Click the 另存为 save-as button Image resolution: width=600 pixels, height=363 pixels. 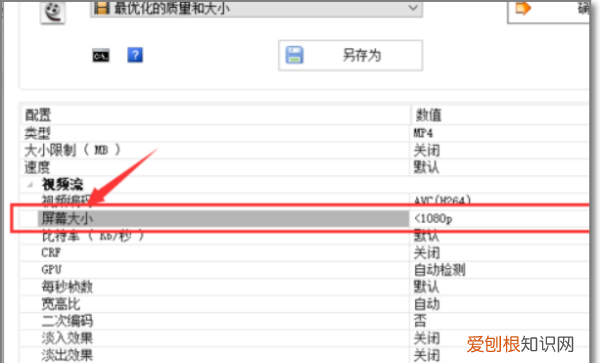[x=351, y=55]
